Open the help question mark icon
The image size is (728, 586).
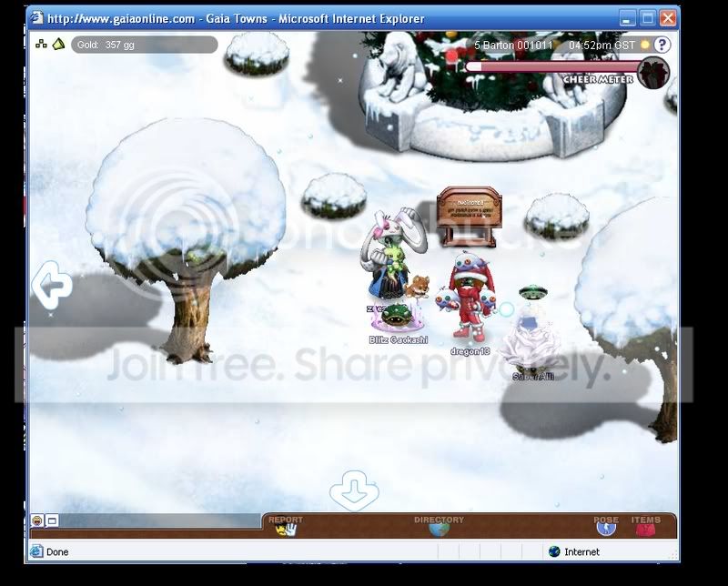point(662,45)
